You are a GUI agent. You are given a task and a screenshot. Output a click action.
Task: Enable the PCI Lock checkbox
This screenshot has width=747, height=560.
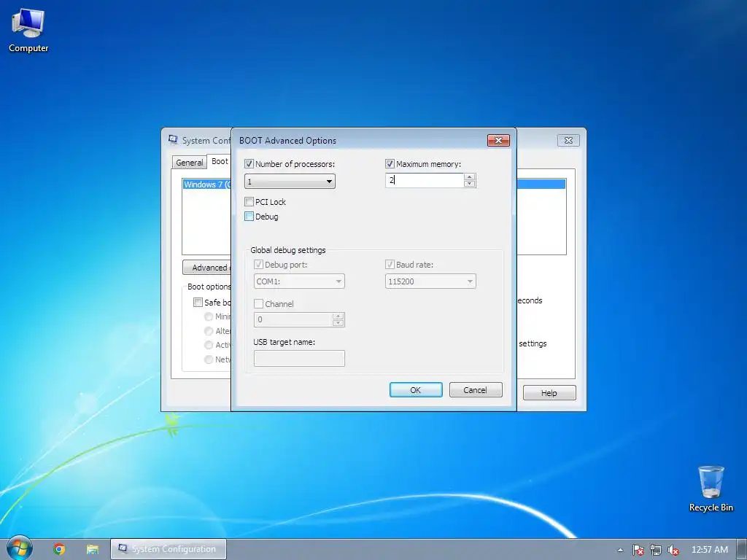point(249,202)
